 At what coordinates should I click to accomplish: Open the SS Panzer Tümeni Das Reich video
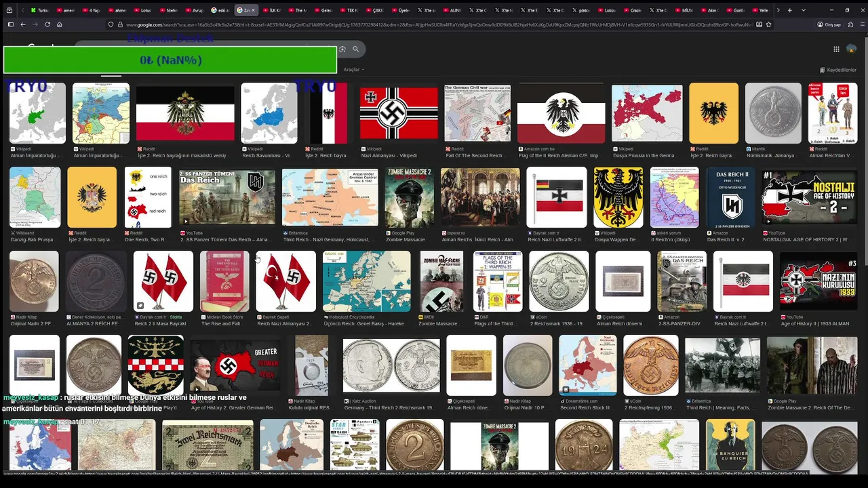click(227, 197)
